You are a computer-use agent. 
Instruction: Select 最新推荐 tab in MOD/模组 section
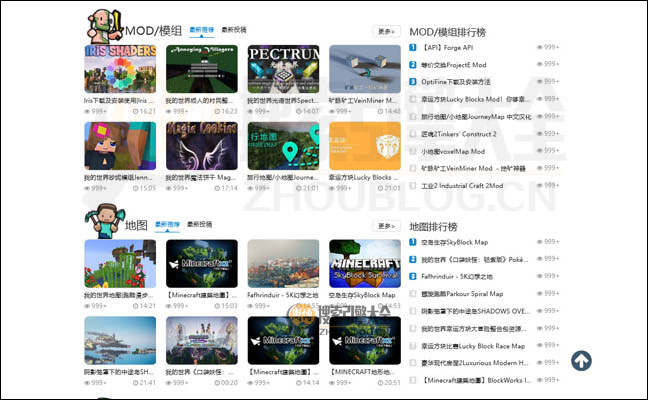click(x=202, y=30)
